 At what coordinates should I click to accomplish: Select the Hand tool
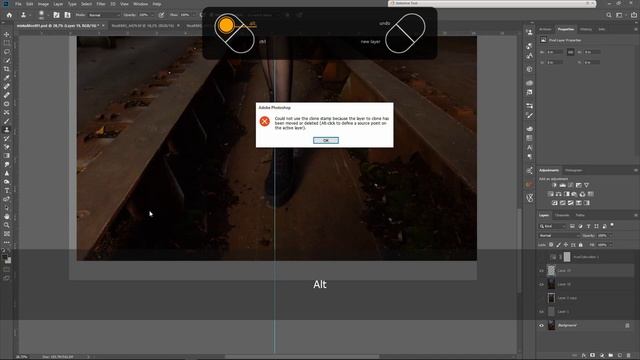7,216
